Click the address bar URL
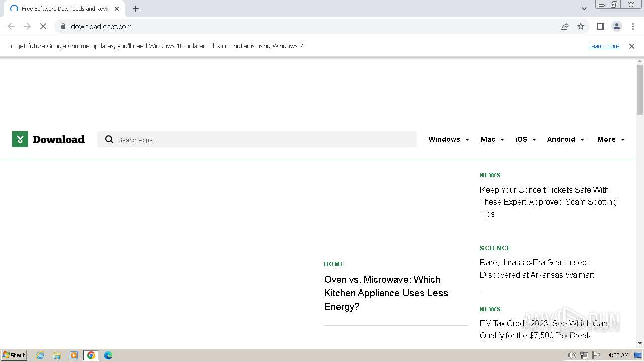The height and width of the screenshot is (362, 644). (101, 26)
